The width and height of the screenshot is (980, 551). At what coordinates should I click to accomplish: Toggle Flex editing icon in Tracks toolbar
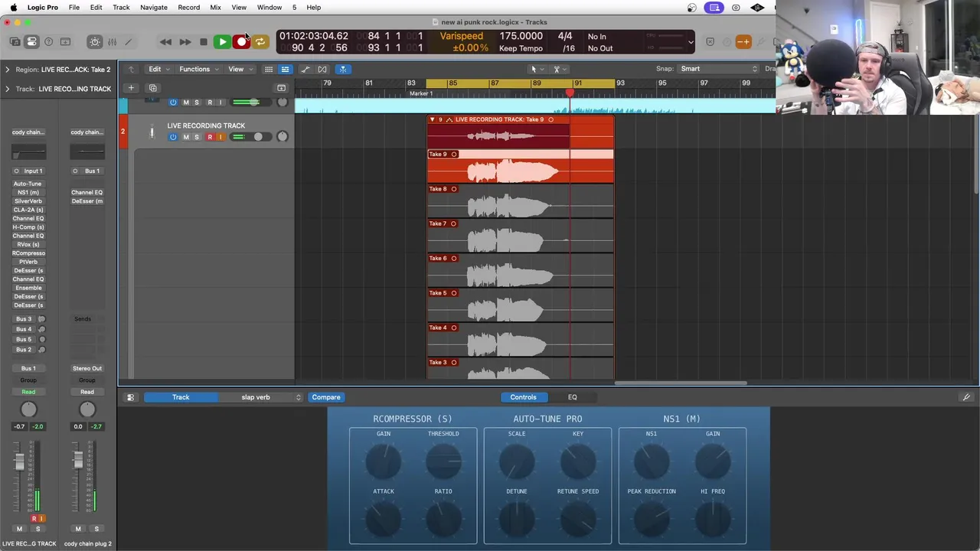[322, 70]
